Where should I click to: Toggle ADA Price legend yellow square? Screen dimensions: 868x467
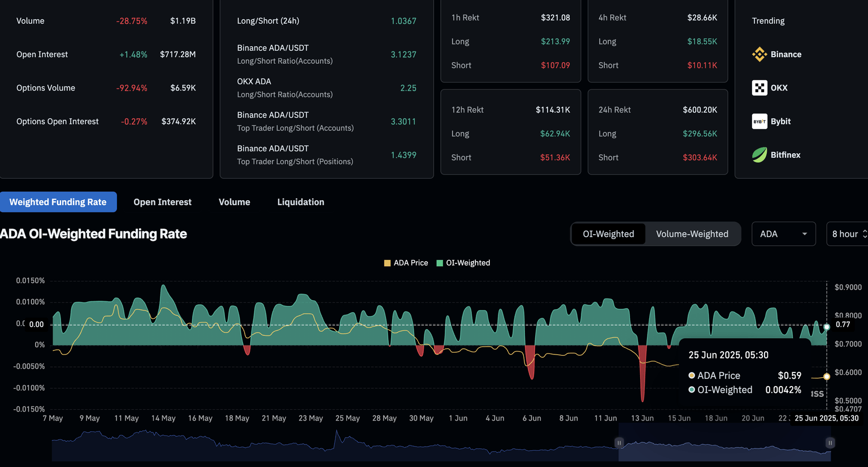pos(387,263)
